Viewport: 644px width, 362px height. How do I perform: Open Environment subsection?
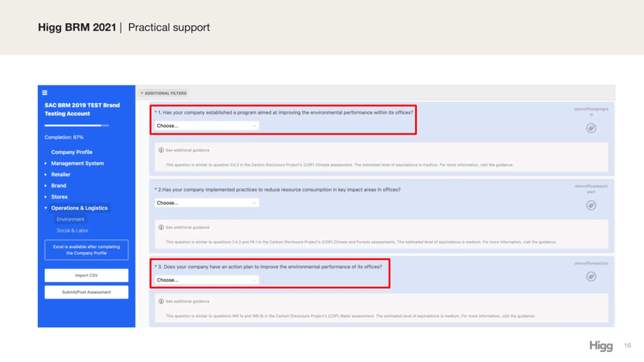pos(70,219)
